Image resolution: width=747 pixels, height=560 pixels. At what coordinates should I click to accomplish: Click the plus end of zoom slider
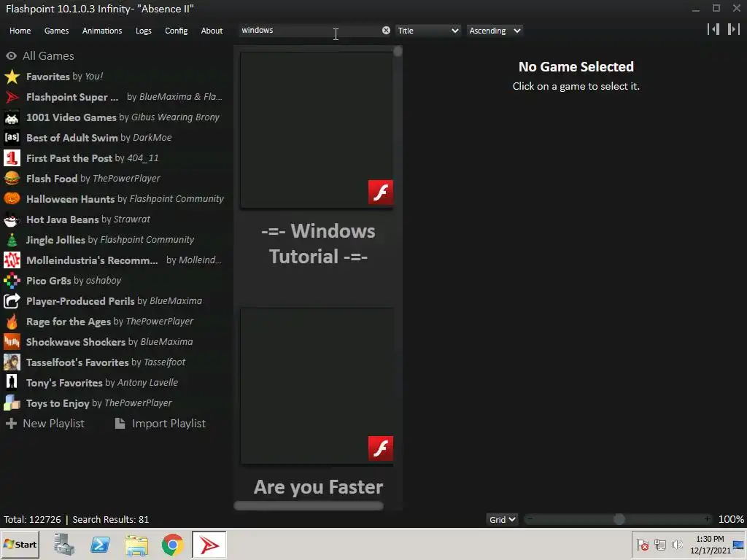click(x=708, y=519)
